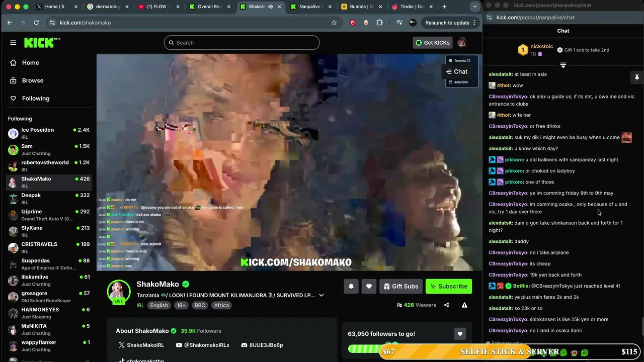Open the Kick hamburger sidebar menu

13,43
